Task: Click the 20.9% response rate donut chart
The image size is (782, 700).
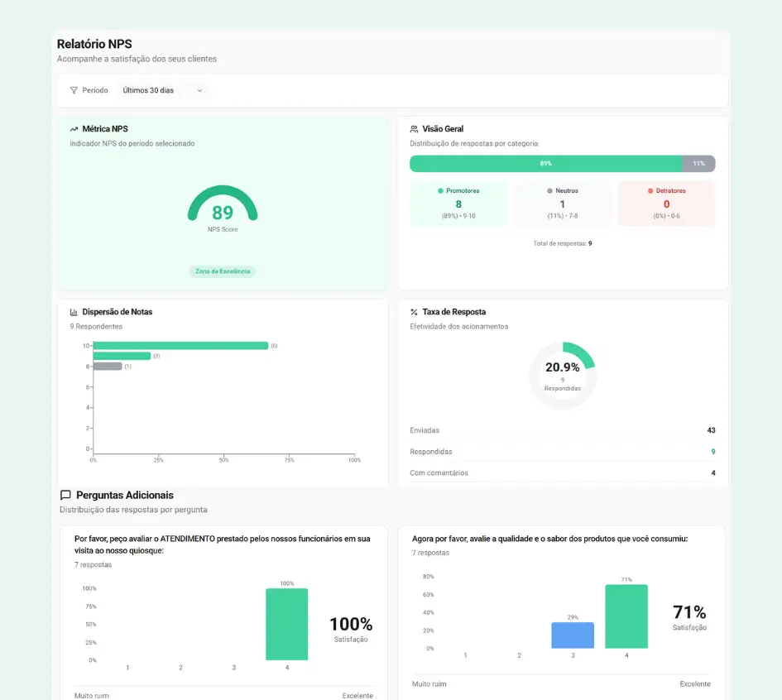Action: [x=563, y=376]
